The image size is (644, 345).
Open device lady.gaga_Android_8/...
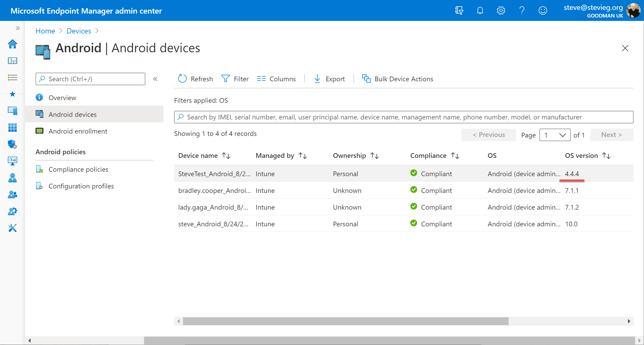point(213,207)
